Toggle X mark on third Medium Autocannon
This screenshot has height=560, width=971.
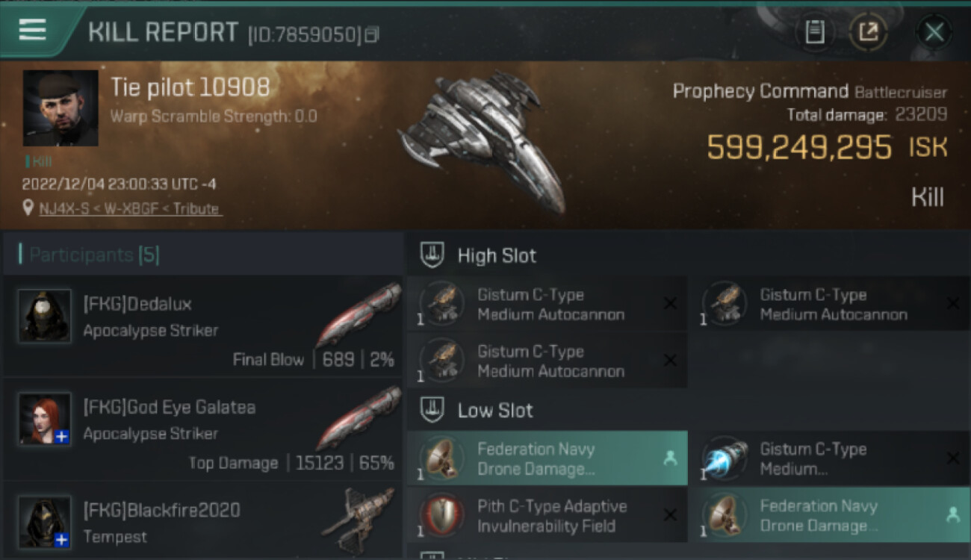point(670,361)
